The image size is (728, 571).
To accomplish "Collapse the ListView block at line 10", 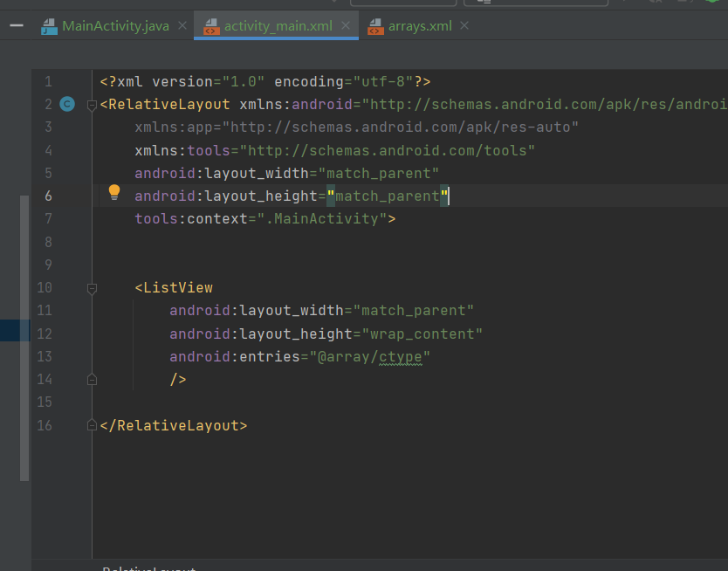I will (92, 287).
